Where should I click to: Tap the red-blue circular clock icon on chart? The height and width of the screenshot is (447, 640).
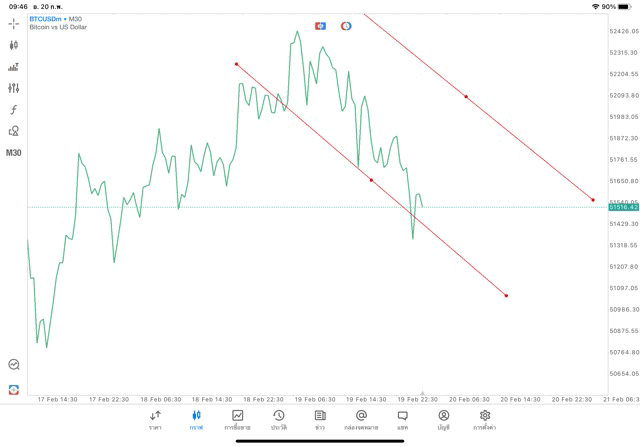click(x=346, y=25)
